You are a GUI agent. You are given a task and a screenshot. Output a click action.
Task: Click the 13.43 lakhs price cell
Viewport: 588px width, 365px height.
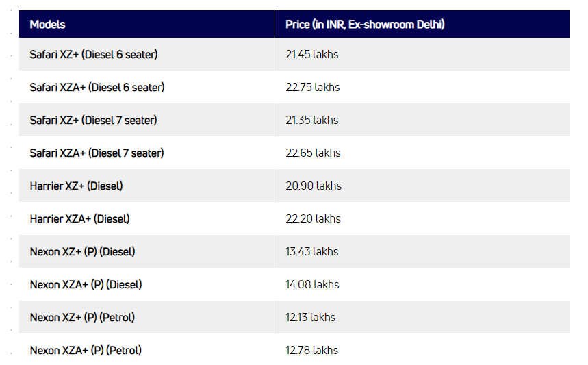pos(312,251)
